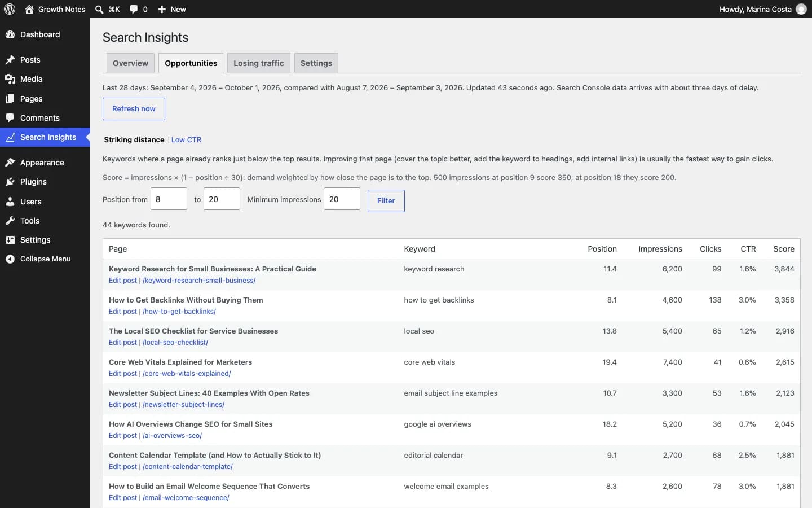Open the Search Insights Settings tab
This screenshot has height=508, width=812.
[316, 63]
